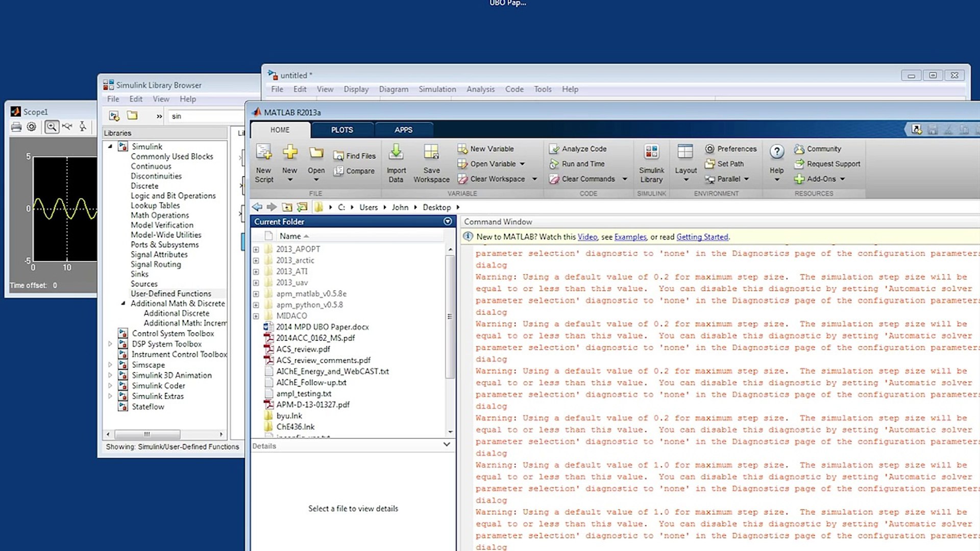Screen dimensions: 980x551
Task: Select Math Operations in library tree
Action: pos(160,215)
